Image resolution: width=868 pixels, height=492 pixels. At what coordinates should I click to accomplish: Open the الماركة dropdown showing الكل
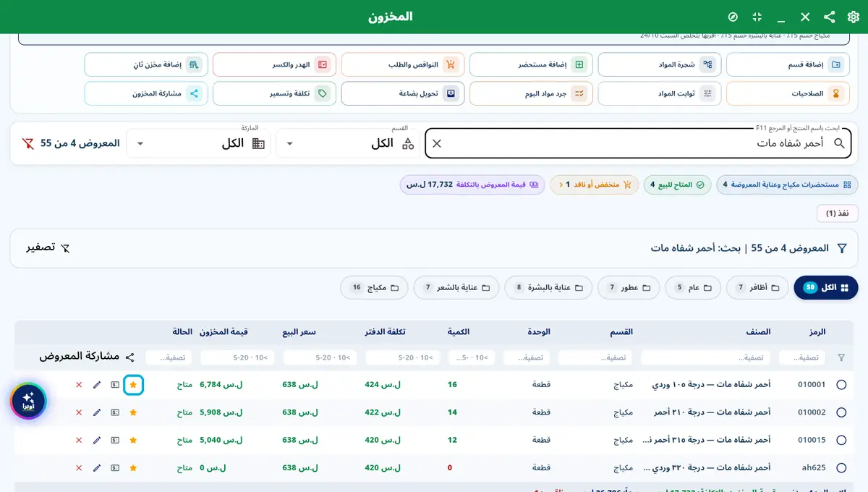[198, 143]
